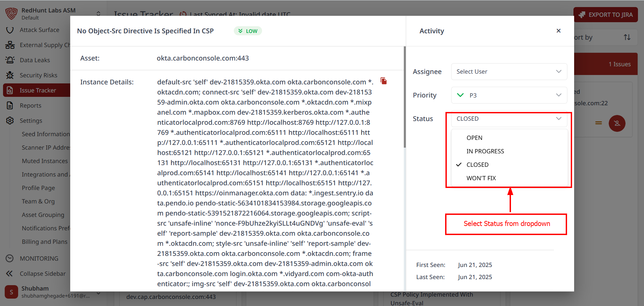Open the Profile Page settings link
Image resolution: width=644 pixels, height=306 pixels.
click(x=38, y=188)
